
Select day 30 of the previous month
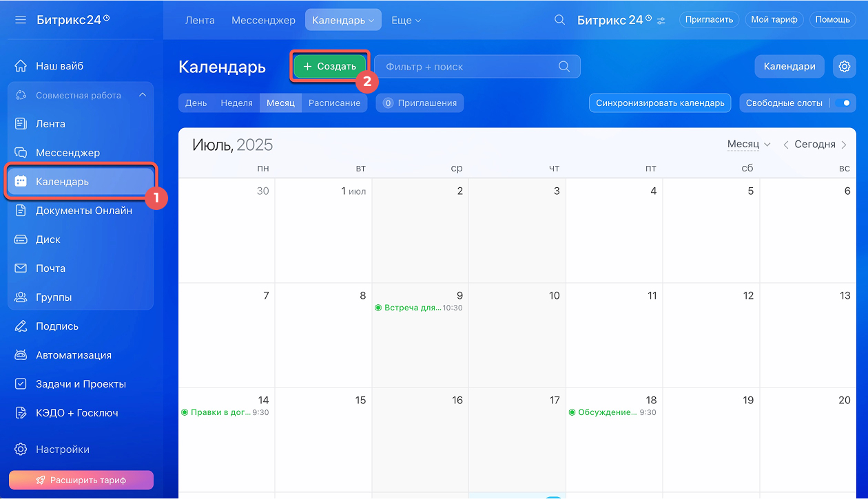[x=262, y=191]
